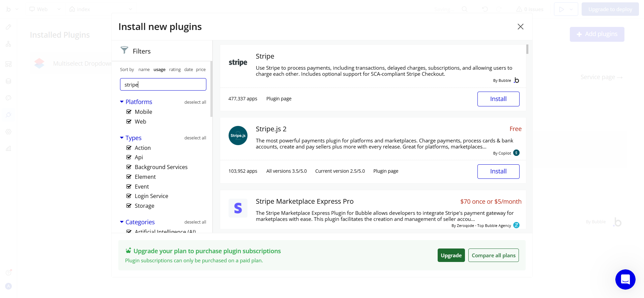The width and height of the screenshot is (644, 298).
Task: Collapse the Categories filter section
Action: [122, 222]
